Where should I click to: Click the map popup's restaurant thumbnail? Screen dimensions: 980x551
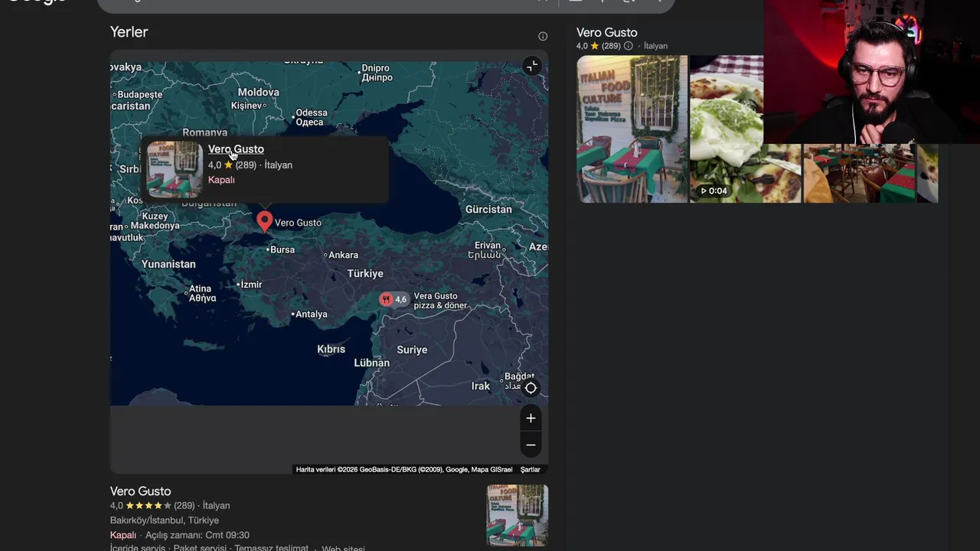[x=175, y=169]
